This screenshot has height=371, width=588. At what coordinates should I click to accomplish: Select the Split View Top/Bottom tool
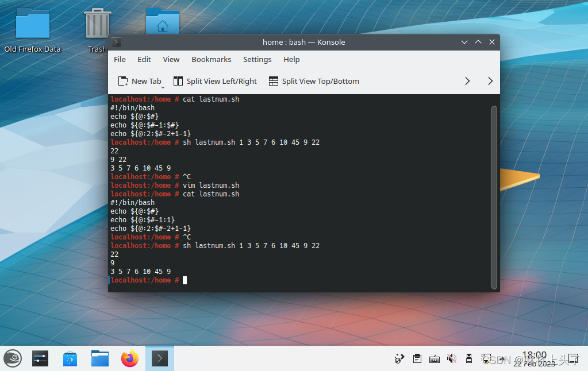(x=314, y=81)
